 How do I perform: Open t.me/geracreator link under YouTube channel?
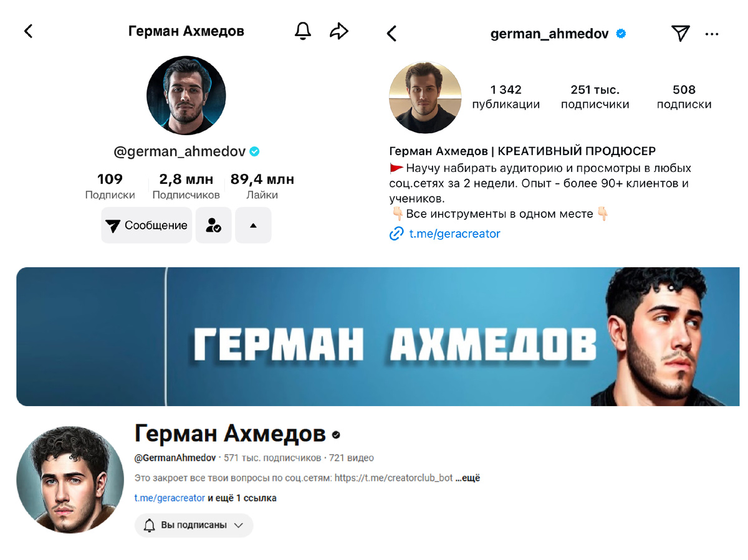[x=170, y=498]
